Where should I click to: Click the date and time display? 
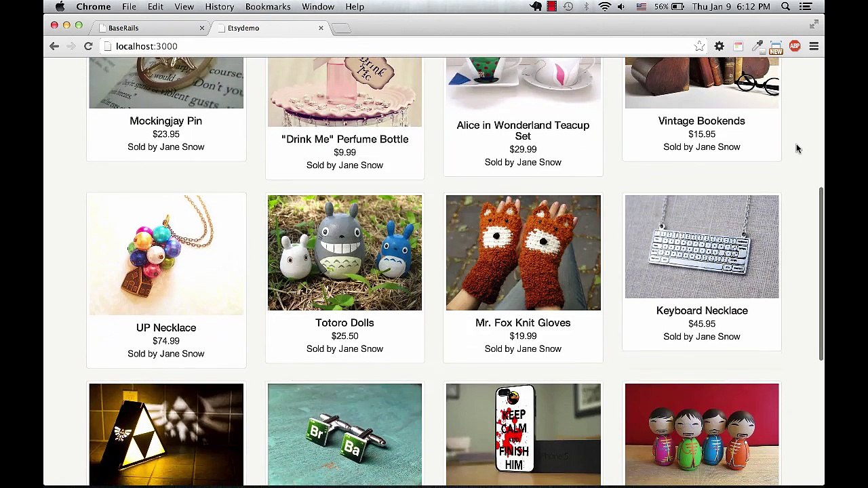[732, 7]
